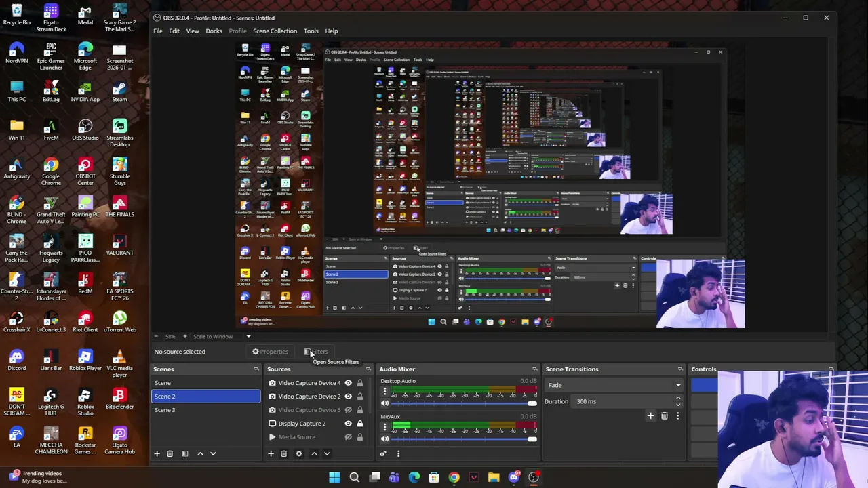This screenshot has width=868, height=488.
Task: Click the Filters button
Action: 316,352
